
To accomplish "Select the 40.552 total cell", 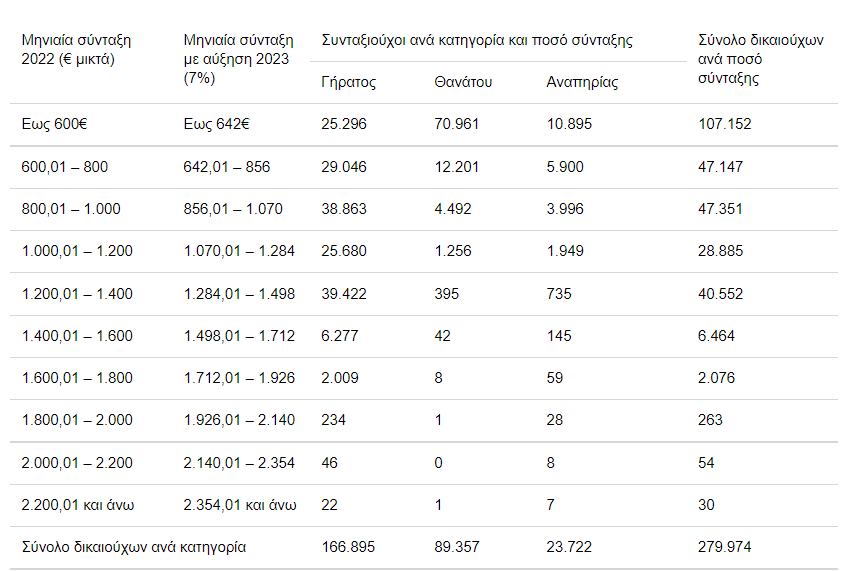I will (x=720, y=293).
